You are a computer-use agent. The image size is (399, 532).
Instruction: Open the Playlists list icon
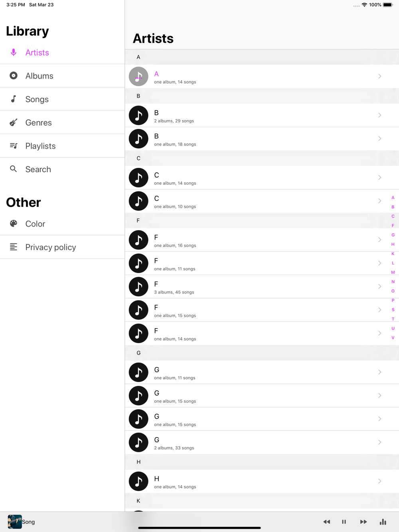tap(14, 146)
